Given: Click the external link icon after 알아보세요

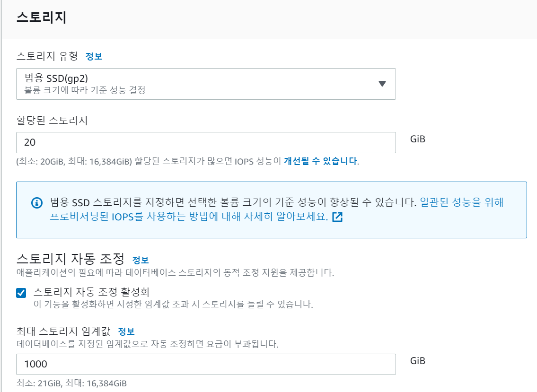Looking at the screenshot, I should click(x=337, y=217).
